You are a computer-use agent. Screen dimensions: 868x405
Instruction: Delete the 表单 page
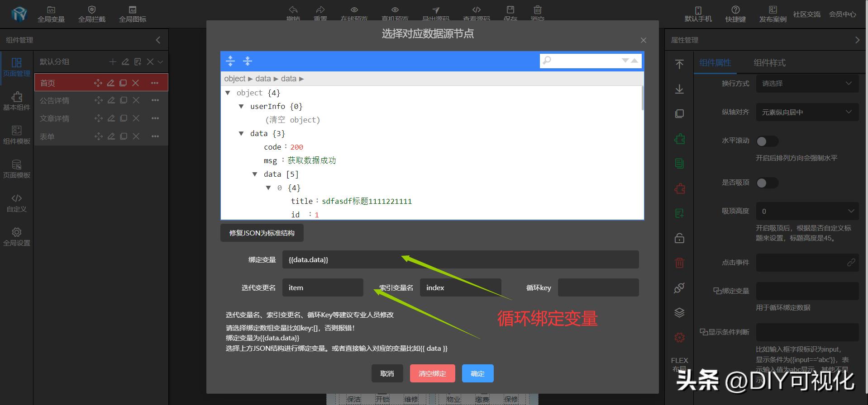pos(136,136)
